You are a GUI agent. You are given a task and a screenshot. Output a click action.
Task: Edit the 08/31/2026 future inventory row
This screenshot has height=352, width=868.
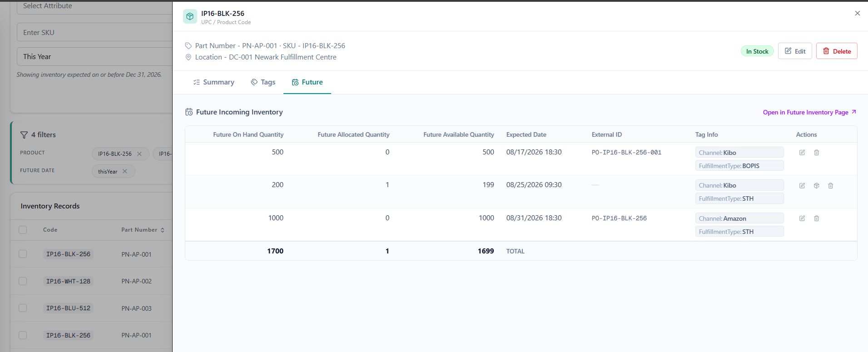tap(802, 218)
